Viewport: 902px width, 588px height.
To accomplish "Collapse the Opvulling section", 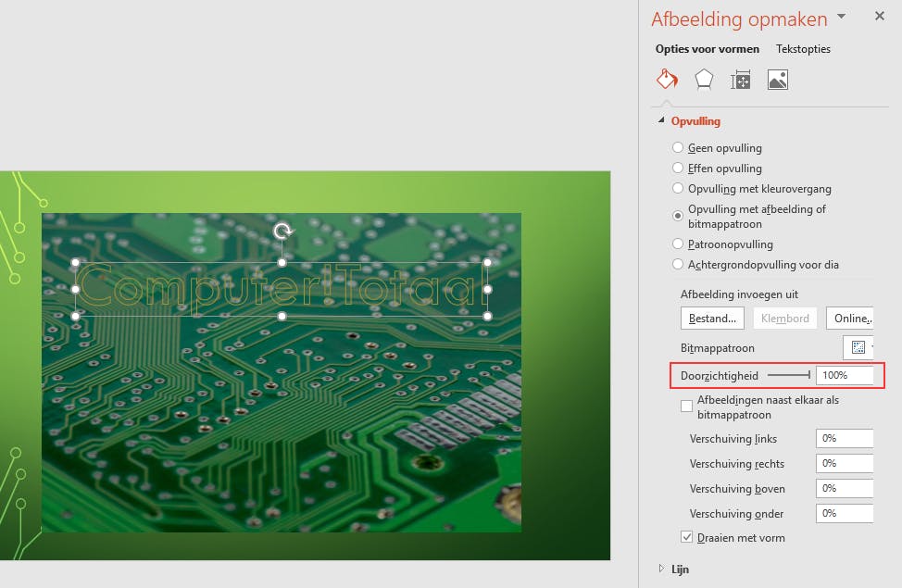I will point(661,120).
